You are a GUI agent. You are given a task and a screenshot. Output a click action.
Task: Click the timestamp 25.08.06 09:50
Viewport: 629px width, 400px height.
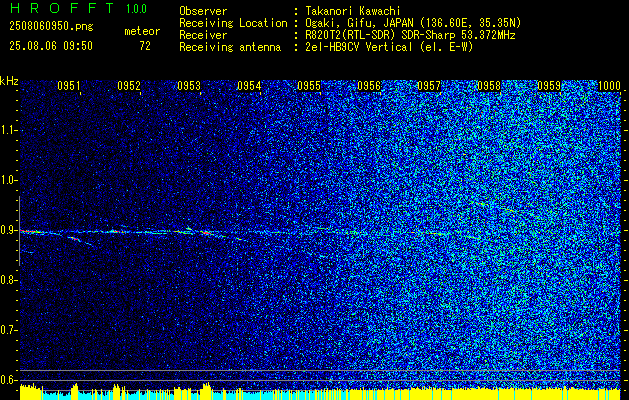tap(51, 46)
